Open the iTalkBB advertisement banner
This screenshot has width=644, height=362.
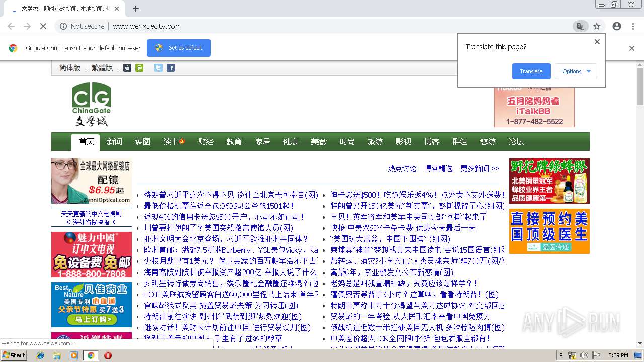click(x=534, y=107)
